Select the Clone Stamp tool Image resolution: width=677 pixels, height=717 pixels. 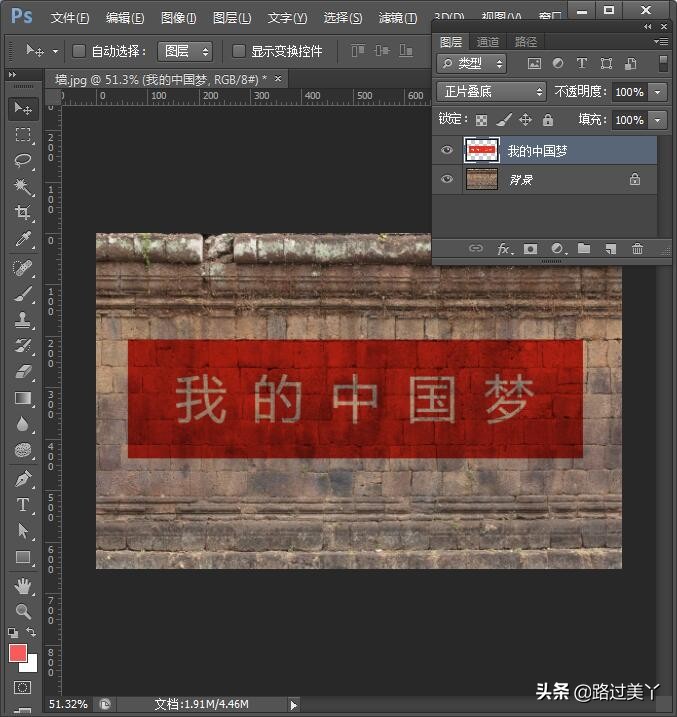pyautogui.click(x=23, y=320)
